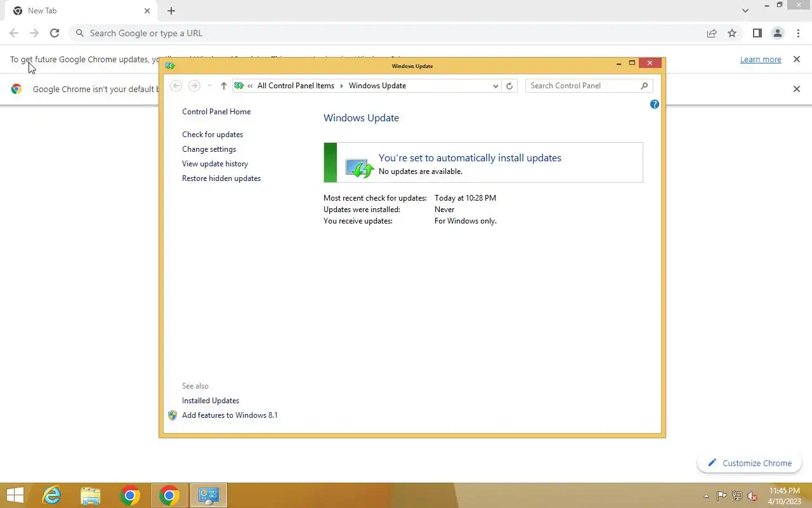This screenshot has height=508, width=812.
Task: Click "For Windows only." value
Action: click(466, 221)
